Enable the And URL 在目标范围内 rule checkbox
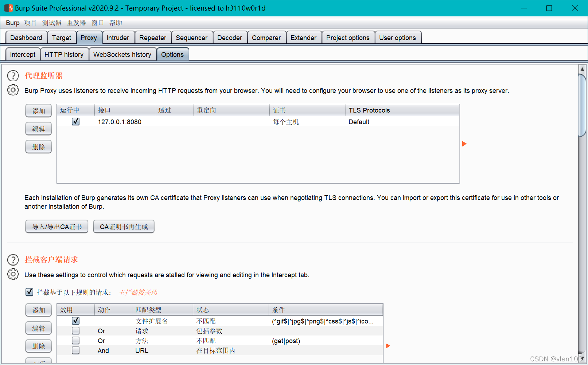Screen dimensions: 588x365 (x=75, y=350)
